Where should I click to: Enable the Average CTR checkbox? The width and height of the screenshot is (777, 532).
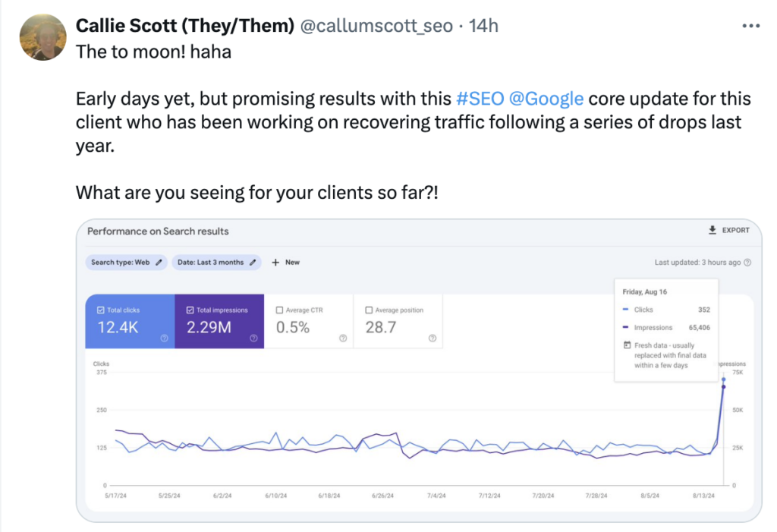click(280, 310)
